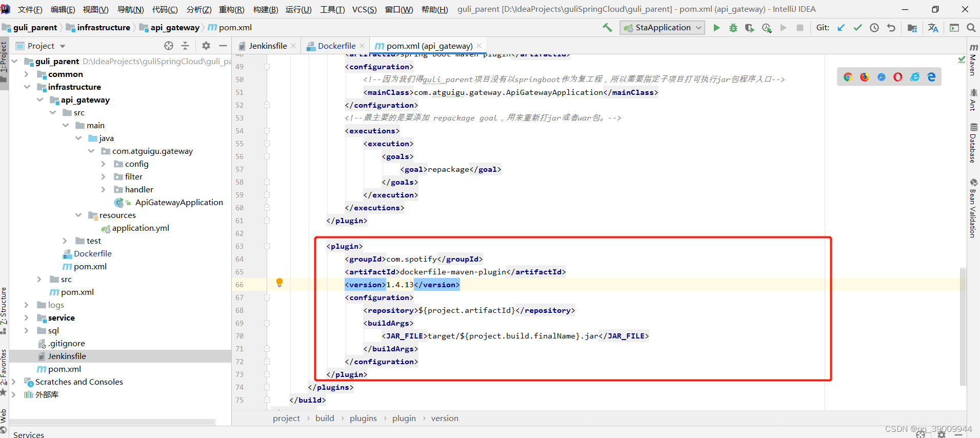Click build in the XML breadcrumb
Screen dimensions: 980x438
(x=325, y=419)
